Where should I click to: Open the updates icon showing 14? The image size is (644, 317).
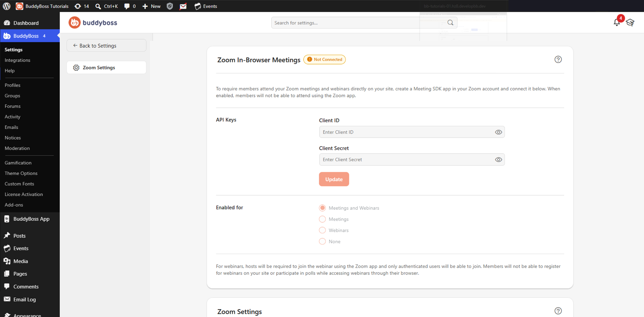click(82, 6)
